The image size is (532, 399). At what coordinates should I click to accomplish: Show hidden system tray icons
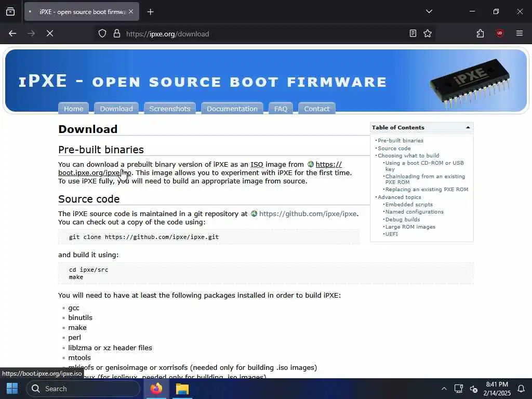point(444,389)
